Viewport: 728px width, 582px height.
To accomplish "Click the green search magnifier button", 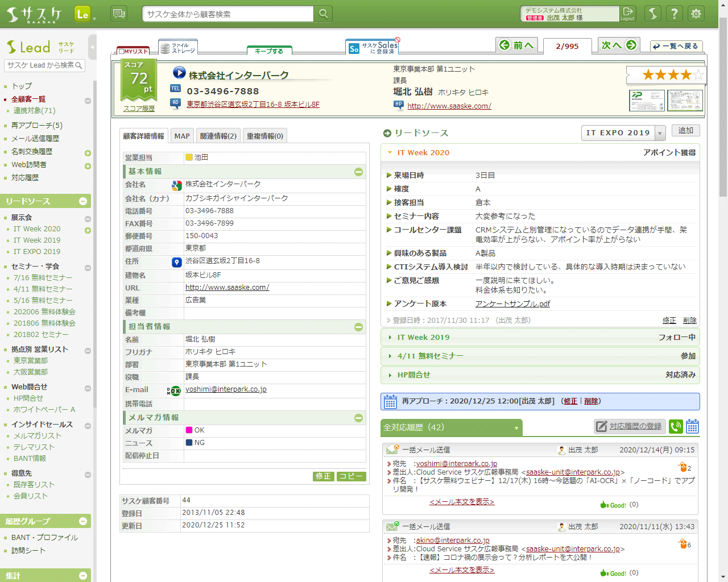I will 323,14.
